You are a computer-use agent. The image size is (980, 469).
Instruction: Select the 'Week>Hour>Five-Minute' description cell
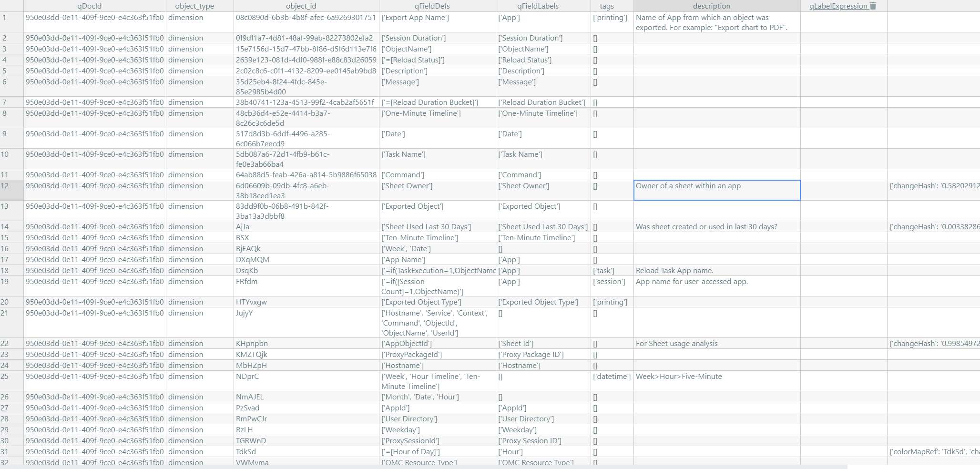tap(717, 381)
